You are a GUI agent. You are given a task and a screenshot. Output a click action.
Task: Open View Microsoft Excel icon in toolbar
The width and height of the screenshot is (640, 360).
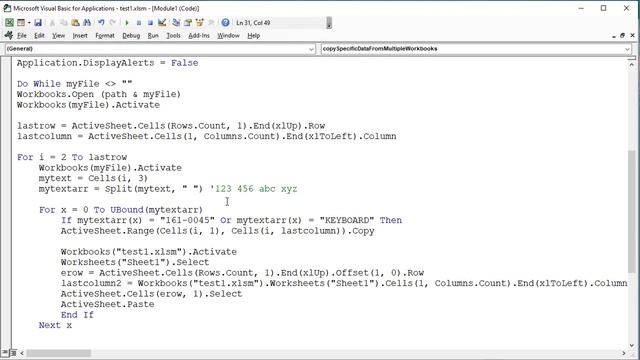coord(9,23)
